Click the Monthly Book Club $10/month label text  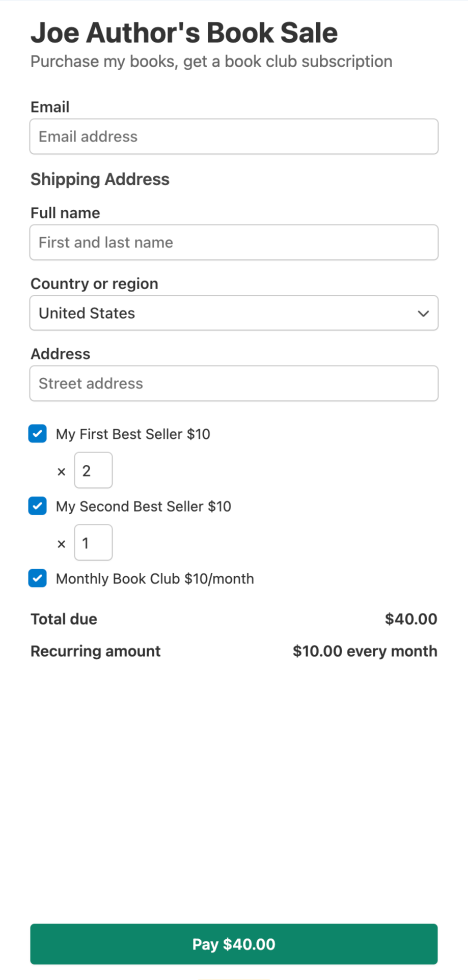[x=155, y=579]
